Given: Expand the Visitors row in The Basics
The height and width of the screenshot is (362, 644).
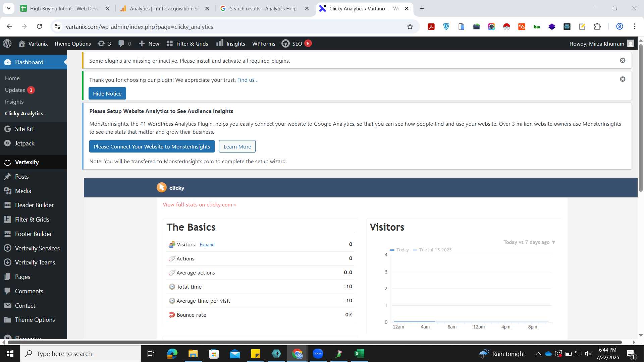Looking at the screenshot, I should [207, 245].
